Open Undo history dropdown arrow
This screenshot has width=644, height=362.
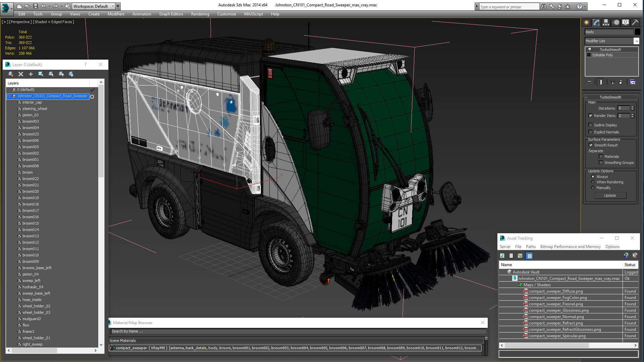(49, 6)
